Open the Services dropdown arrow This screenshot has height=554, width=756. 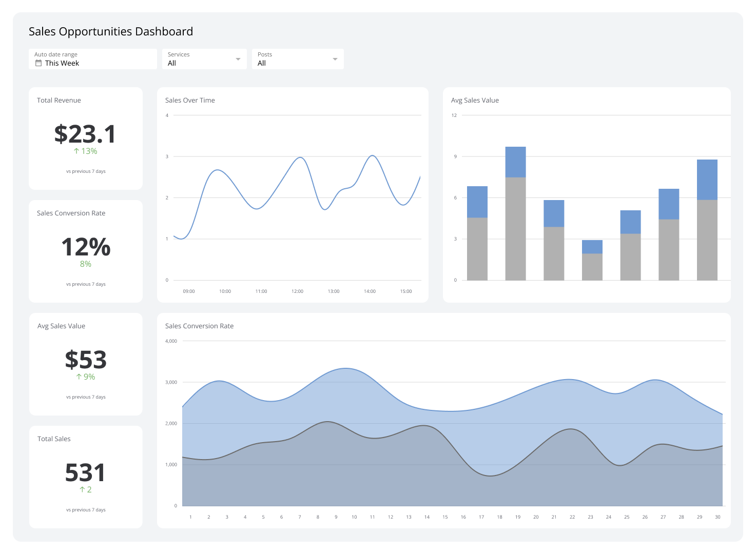(x=238, y=58)
